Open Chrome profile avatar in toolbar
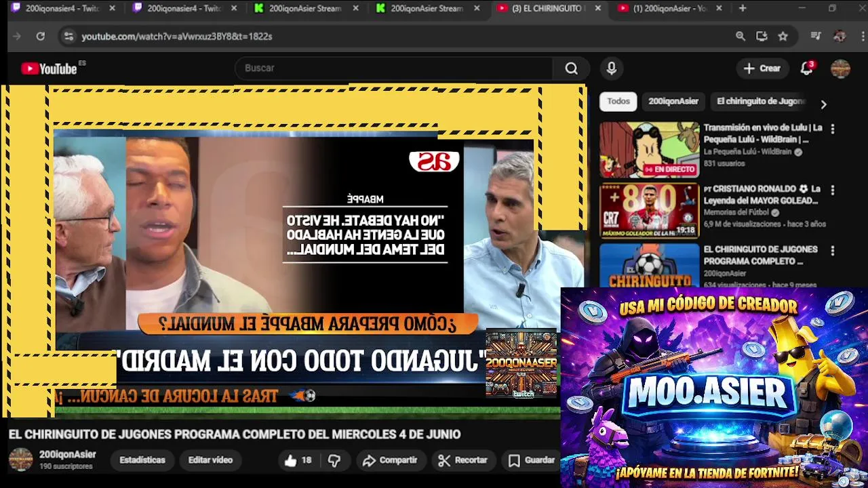 coord(840,37)
